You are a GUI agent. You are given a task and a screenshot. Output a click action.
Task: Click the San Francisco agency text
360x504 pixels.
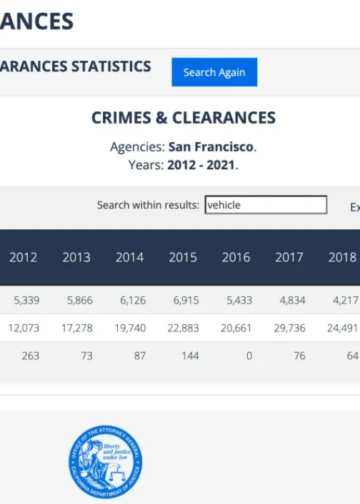pos(211,147)
